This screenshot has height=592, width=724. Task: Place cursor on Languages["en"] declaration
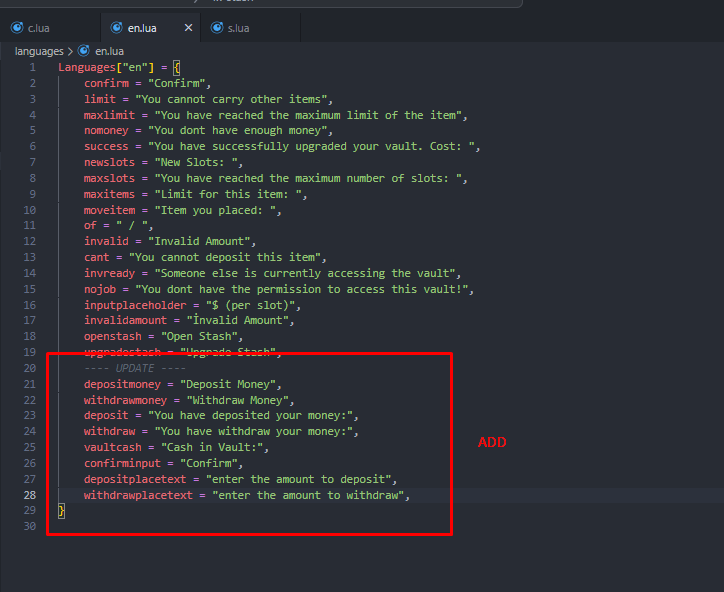pyautogui.click(x=106, y=67)
